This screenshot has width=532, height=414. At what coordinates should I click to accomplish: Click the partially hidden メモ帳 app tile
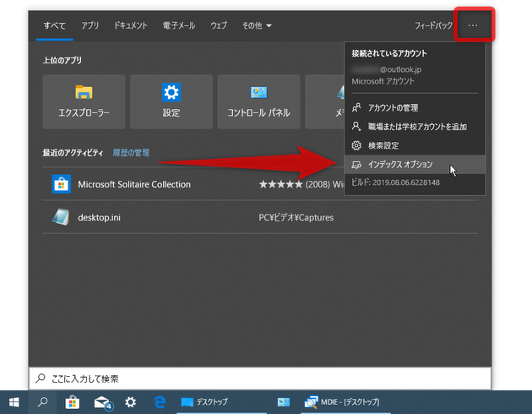325,101
